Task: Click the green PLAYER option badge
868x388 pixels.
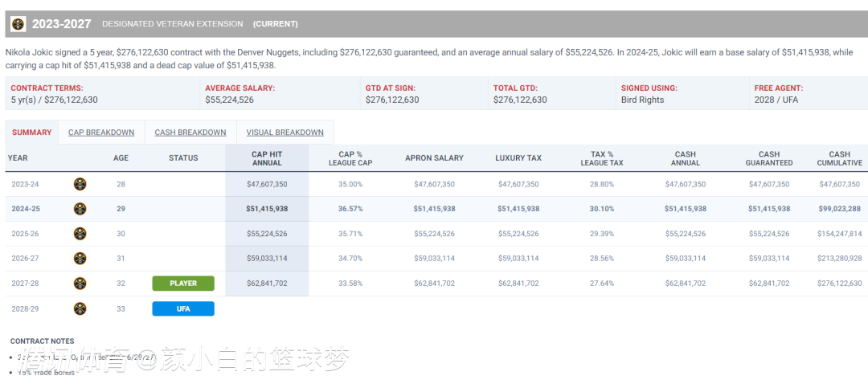Action: [183, 284]
